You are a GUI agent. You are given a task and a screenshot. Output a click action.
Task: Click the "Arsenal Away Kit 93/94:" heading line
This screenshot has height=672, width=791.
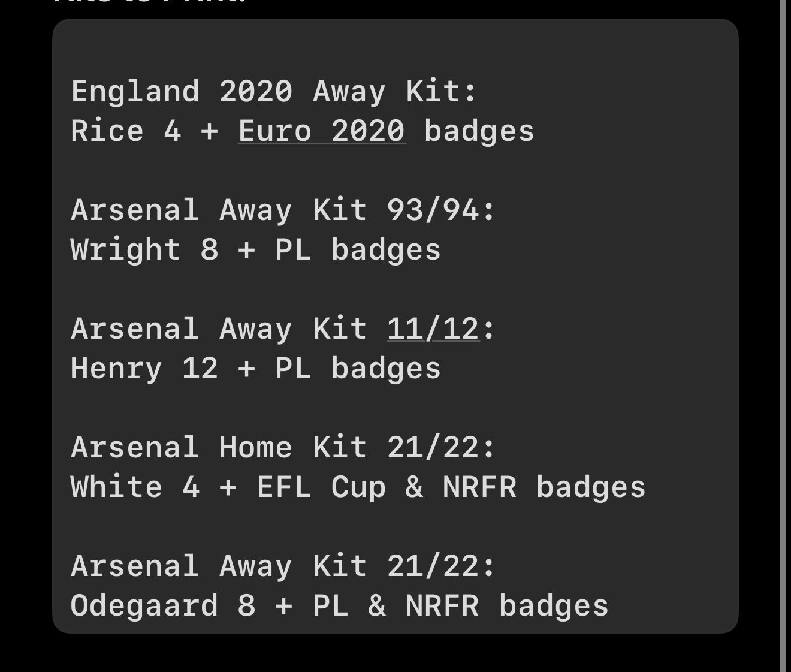[283, 210]
